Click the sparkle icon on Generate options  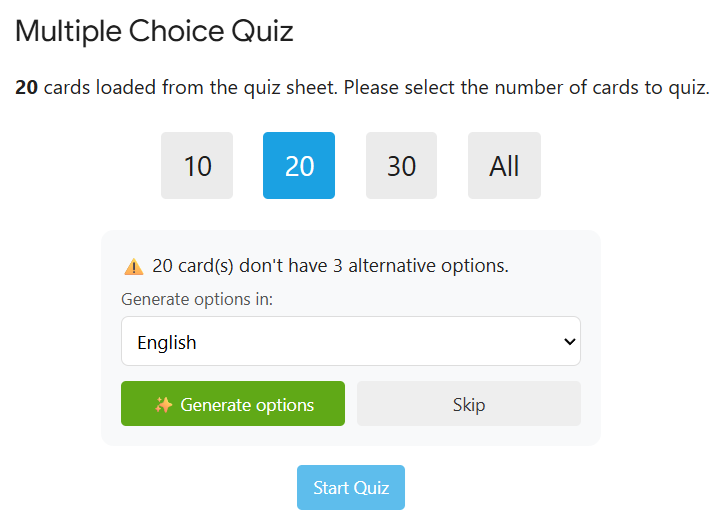[163, 405]
